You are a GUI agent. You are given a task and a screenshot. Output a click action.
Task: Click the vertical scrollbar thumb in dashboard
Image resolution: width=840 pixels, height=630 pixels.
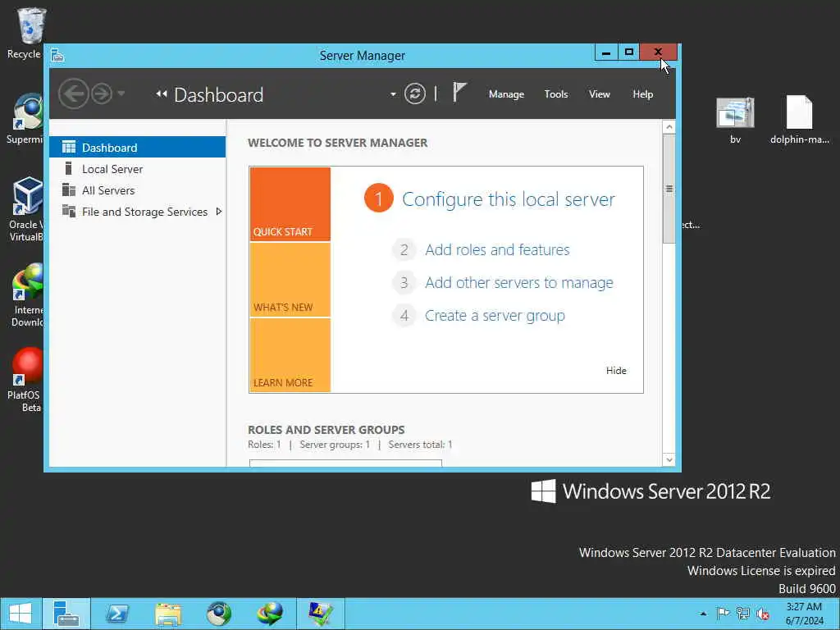click(x=669, y=189)
